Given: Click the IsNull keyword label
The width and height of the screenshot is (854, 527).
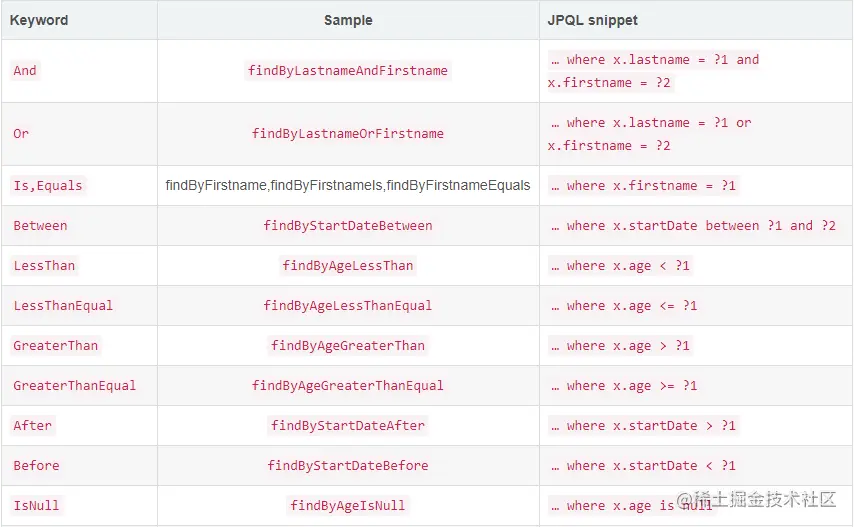Looking at the screenshot, I should [36, 506].
